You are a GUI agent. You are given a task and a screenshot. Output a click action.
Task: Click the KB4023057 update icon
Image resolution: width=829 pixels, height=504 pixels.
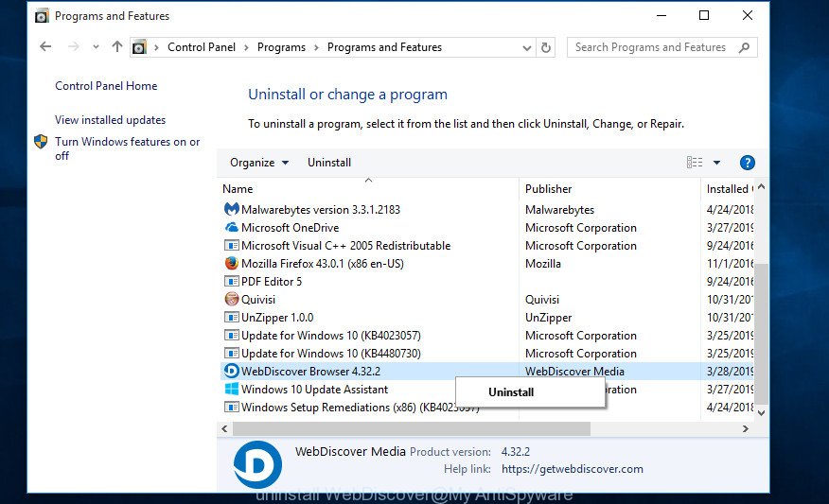click(x=231, y=335)
